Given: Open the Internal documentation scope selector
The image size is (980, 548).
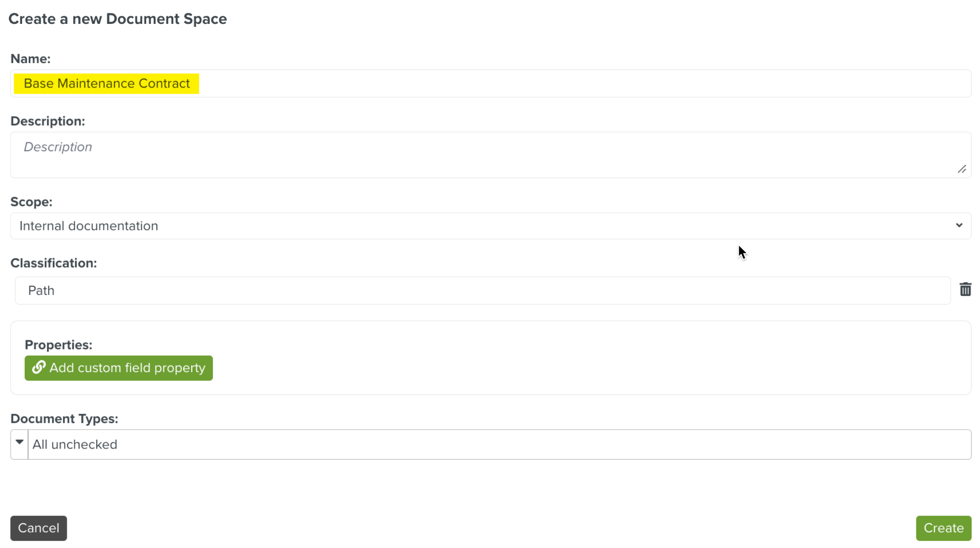Looking at the screenshot, I should [486, 226].
